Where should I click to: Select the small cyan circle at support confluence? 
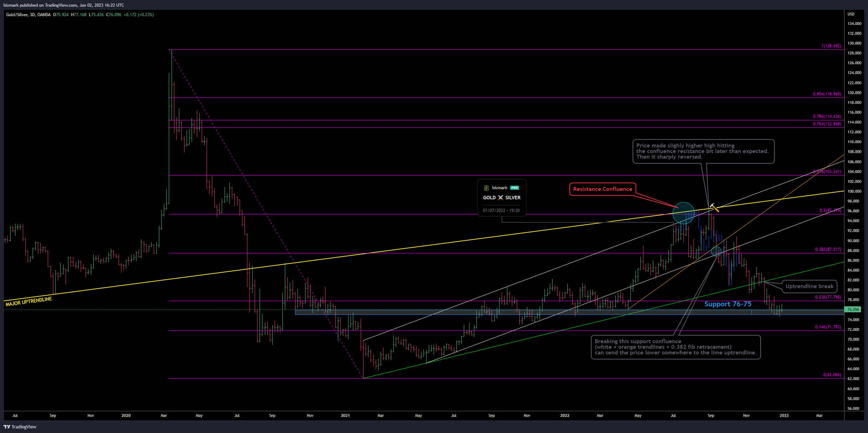(x=716, y=251)
